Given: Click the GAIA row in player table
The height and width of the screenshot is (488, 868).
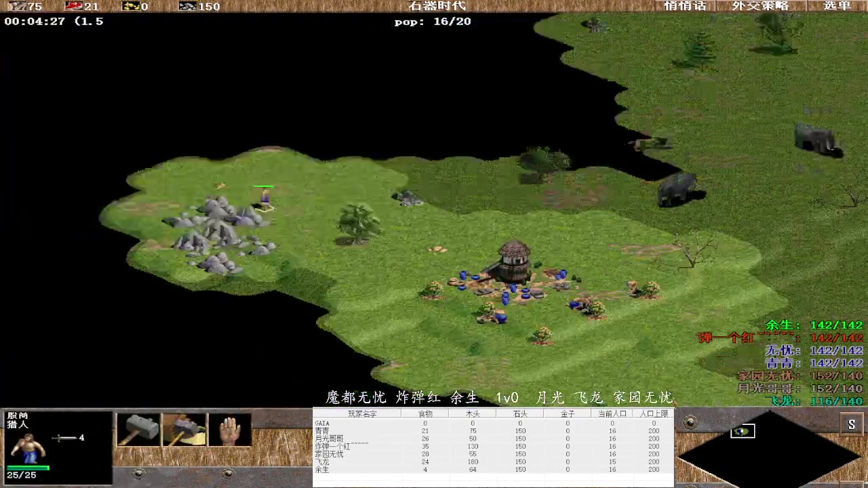Looking at the screenshot, I should [x=493, y=423].
